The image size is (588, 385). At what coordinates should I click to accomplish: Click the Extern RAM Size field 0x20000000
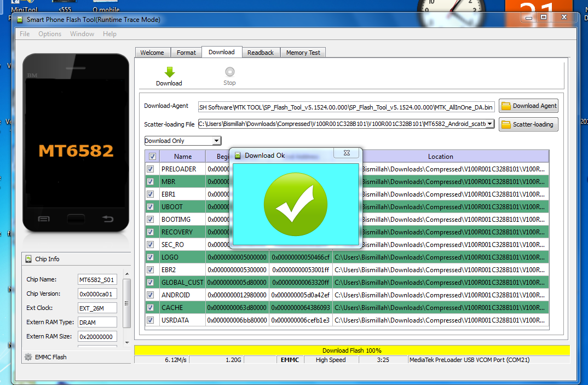click(97, 337)
